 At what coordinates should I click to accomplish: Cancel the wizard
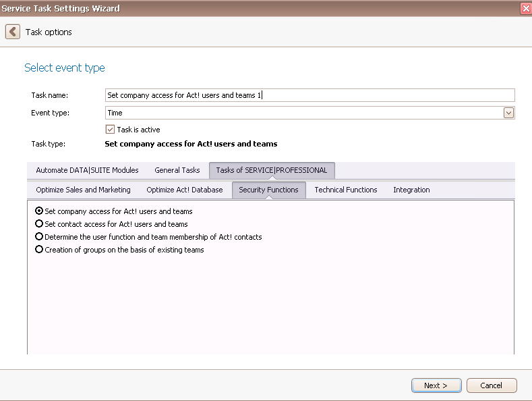pos(492,385)
